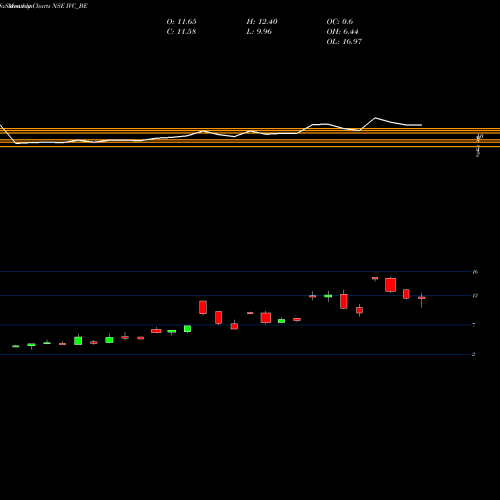Select the leftmost candlestick on the chart
The width and height of the screenshot is (500, 500).
click(16, 346)
